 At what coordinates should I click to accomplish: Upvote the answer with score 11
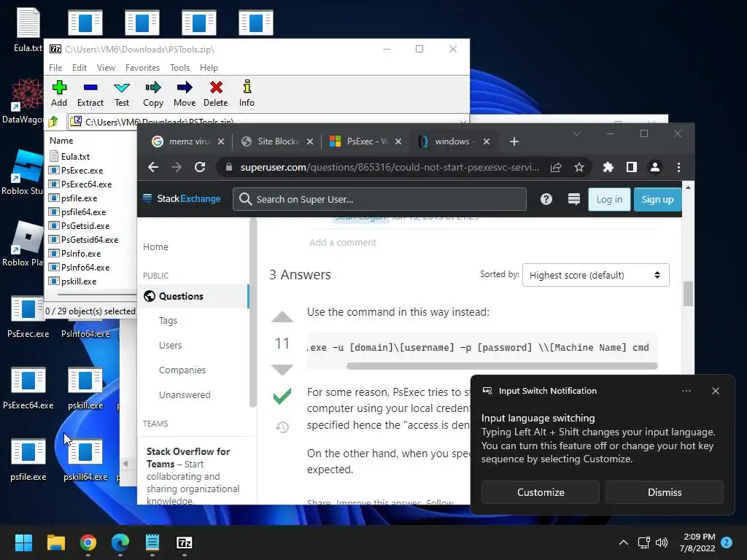[282, 317]
